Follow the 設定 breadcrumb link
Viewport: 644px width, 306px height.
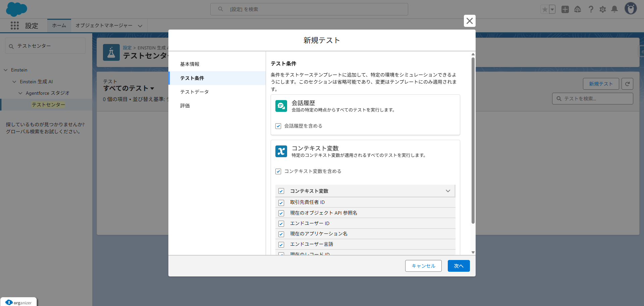[x=127, y=48]
